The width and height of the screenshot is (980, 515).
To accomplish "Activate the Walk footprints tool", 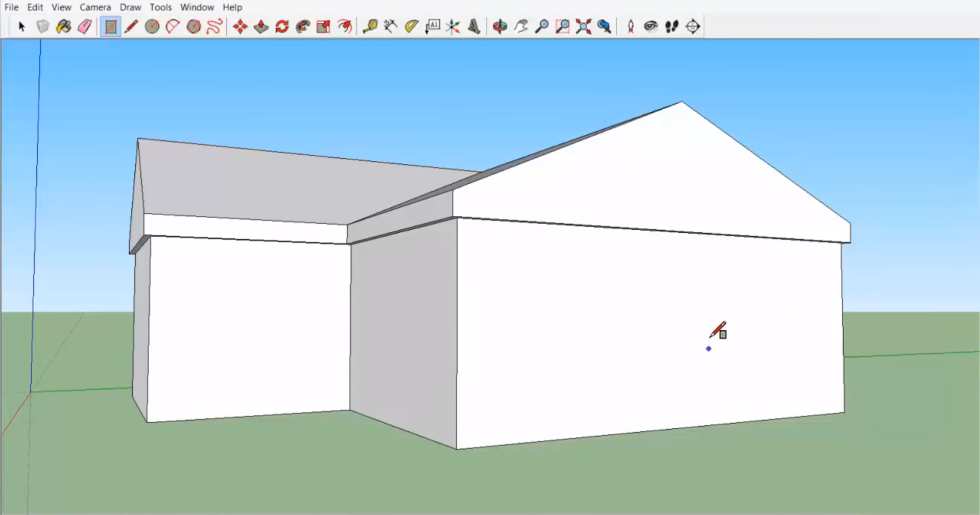I will pyautogui.click(x=672, y=27).
